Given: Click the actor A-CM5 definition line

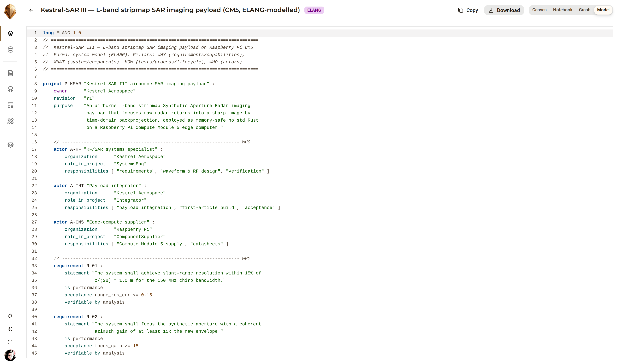Looking at the screenshot, I should [104, 222].
